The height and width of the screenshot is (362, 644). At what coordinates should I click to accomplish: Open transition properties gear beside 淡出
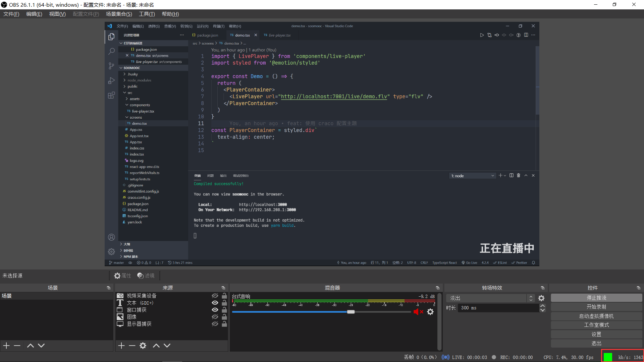(541, 298)
